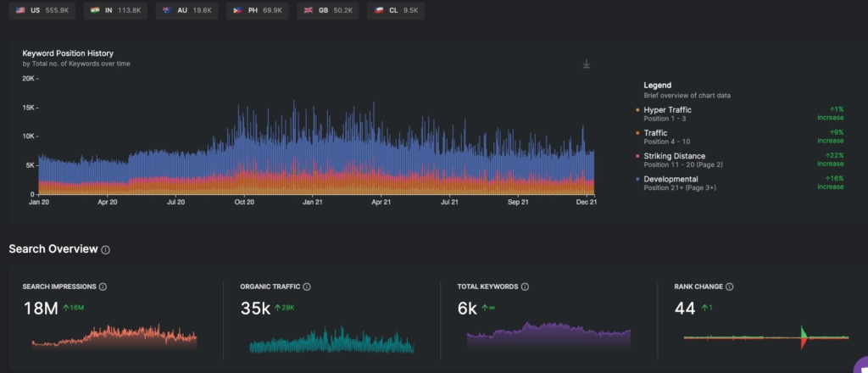Filter by AU country chip
This screenshot has width=868, height=373.
click(x=185, y=12)
